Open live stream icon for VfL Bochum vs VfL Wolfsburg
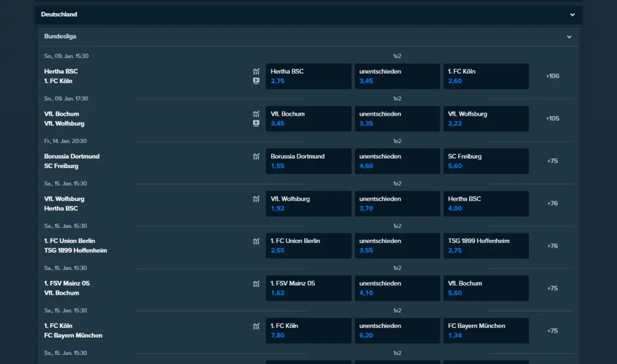The width and height of the screenshot is (617, 364). (256, 123)
